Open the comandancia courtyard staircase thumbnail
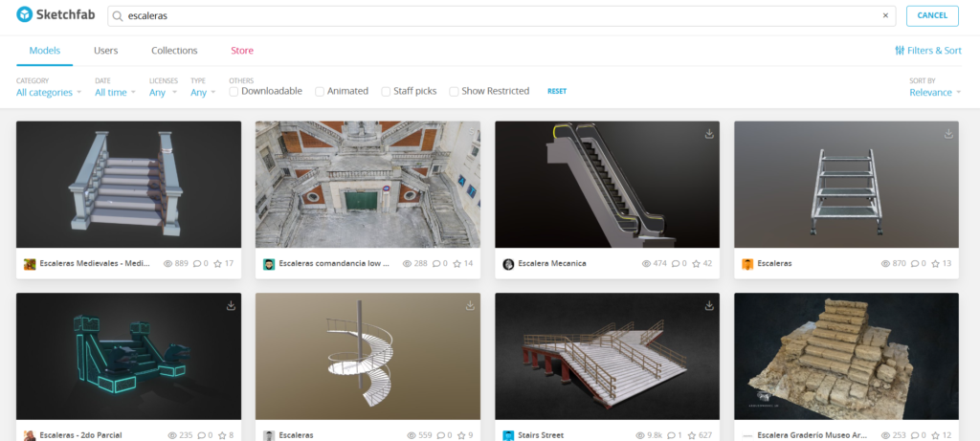 367,185
